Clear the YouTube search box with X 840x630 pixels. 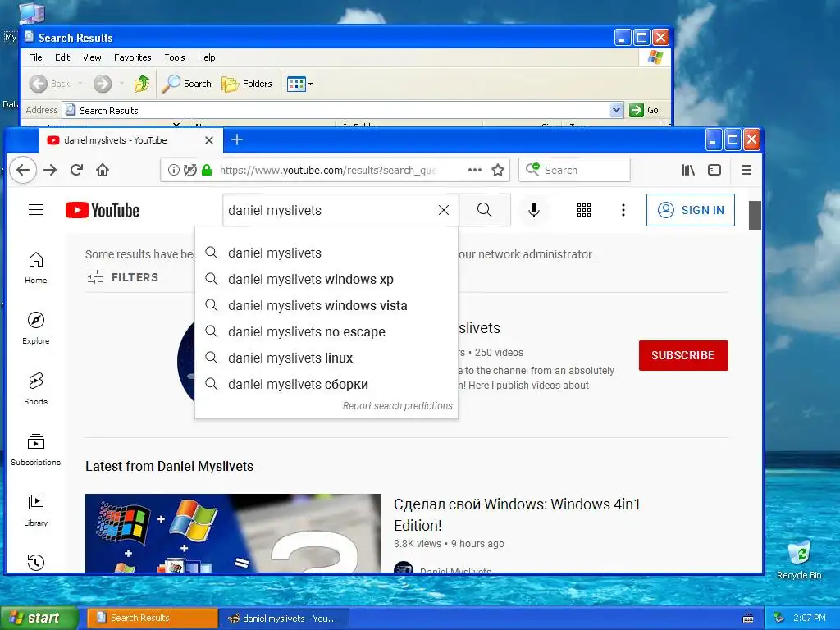click(444, 210)
